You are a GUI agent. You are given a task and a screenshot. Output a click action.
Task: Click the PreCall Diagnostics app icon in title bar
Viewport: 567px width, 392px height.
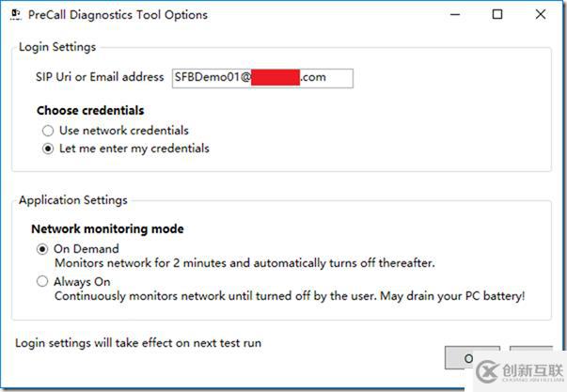[x=16, y=14]
